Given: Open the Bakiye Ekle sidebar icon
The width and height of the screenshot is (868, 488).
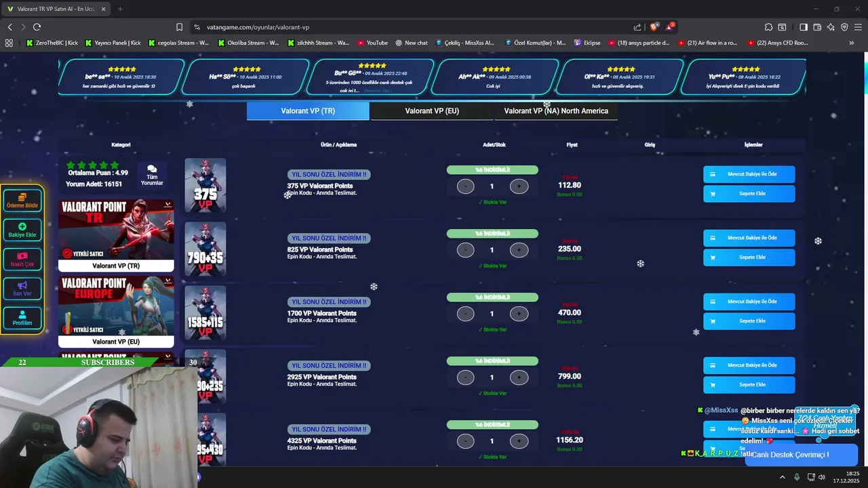Looking at the screenshot, I should click(22, 230).
